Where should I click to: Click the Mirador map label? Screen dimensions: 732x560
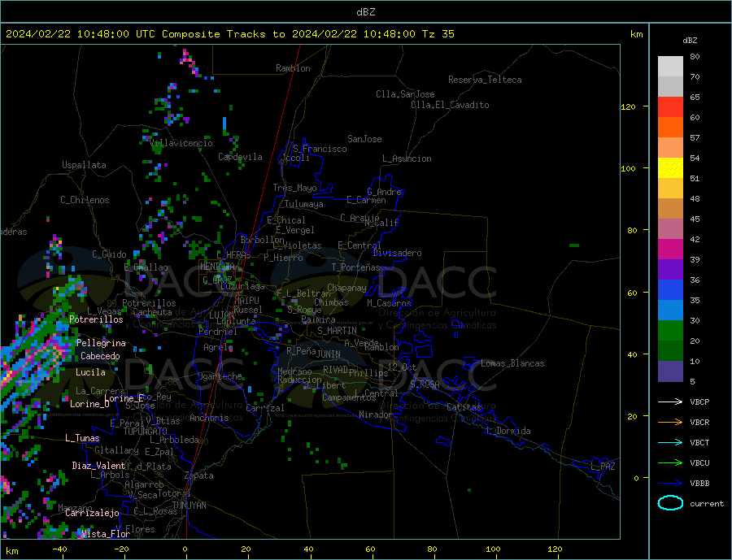(377, 415)
